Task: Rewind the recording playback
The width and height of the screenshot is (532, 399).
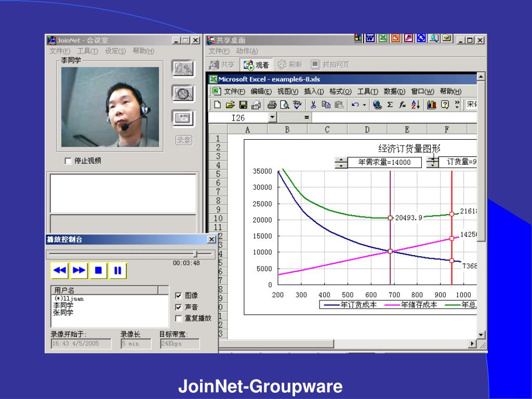Action: click(60, 270)
